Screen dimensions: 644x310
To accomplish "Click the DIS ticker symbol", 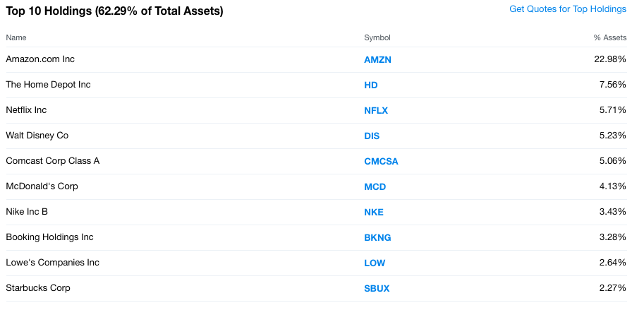I will point(372,136).
